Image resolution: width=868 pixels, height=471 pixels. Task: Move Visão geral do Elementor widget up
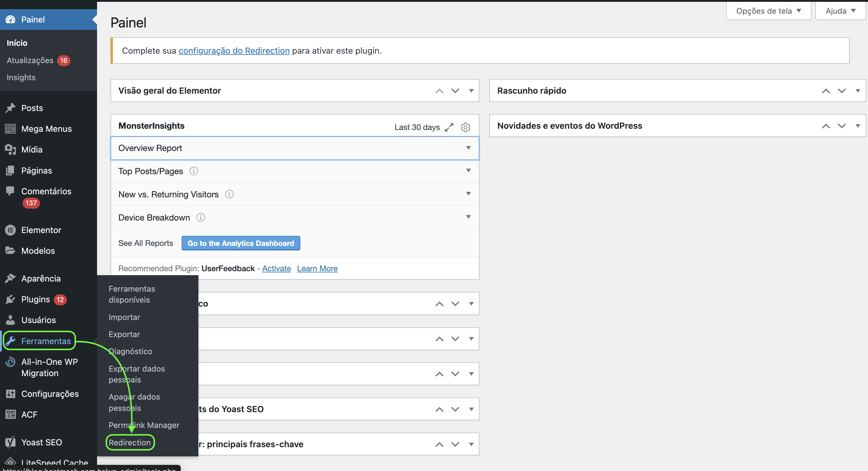click(x=439, y=91)
